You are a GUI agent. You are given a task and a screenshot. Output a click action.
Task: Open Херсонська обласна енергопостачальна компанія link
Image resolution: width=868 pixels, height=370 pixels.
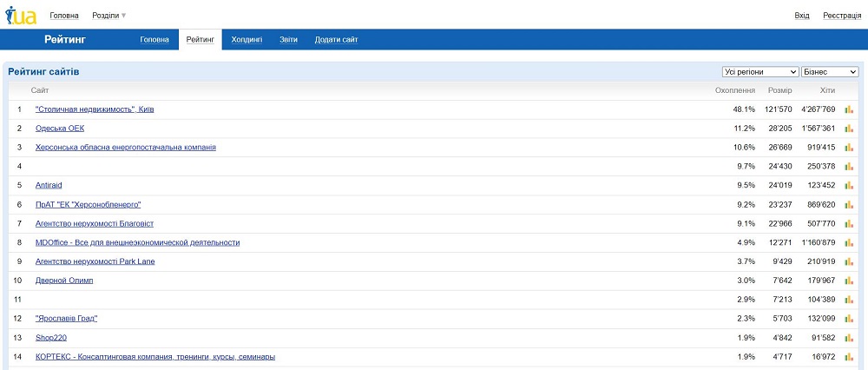125,148
